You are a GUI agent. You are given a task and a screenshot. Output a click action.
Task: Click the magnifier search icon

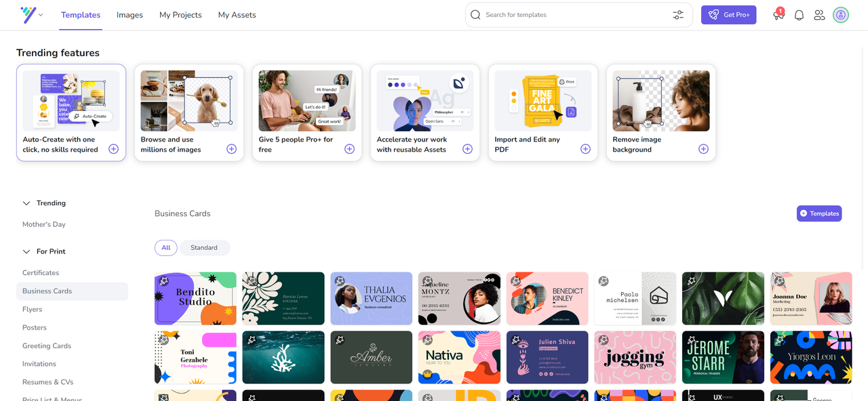click(x=475, y=15)
